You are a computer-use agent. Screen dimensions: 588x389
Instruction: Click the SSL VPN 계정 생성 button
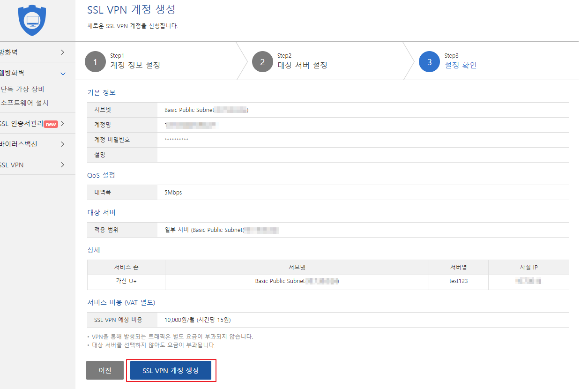(x=171, y=370)
